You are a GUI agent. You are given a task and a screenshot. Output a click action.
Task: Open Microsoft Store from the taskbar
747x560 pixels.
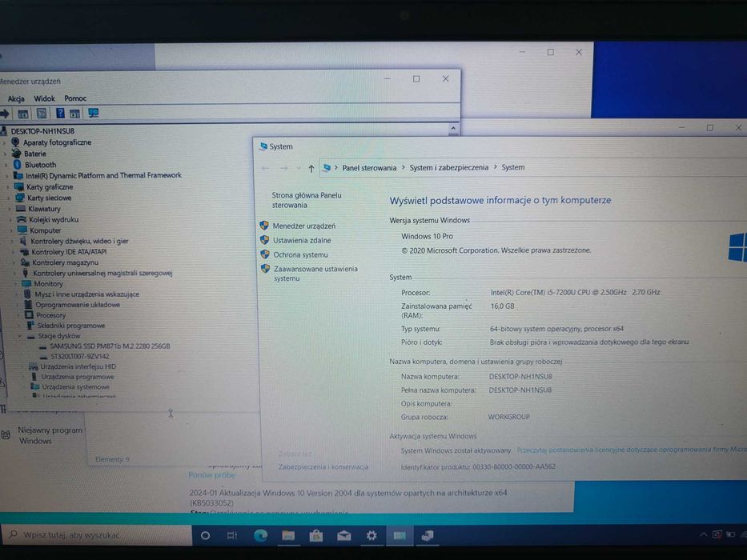pyautogui.click(x=316, y=536)
